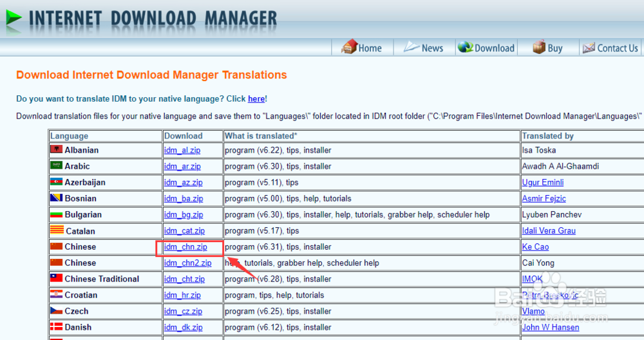Click the page heading 'Download Internet Download Manager Translations'
This screenshot has width=644, height=340.
coord(151,75)
